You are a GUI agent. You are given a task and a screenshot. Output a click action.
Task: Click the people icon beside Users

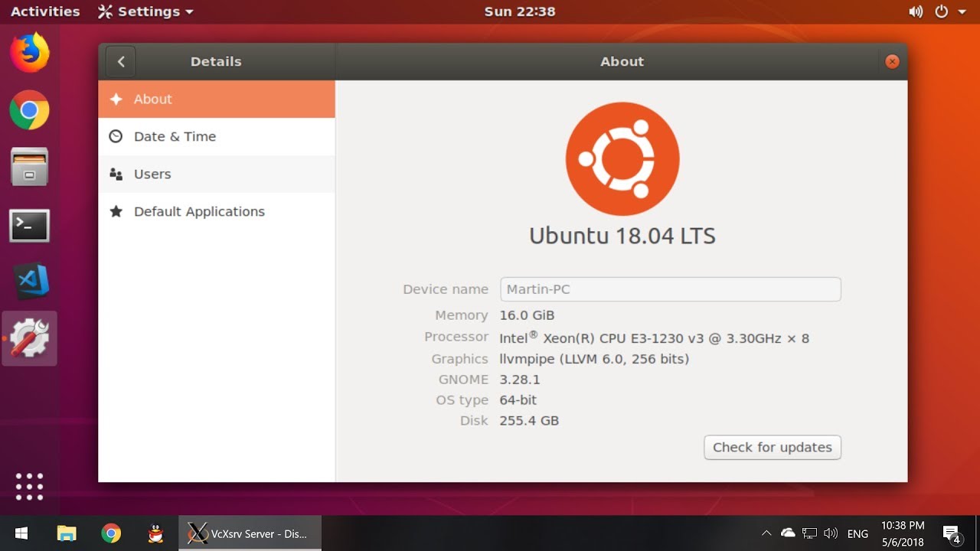(x=116, y=174)
